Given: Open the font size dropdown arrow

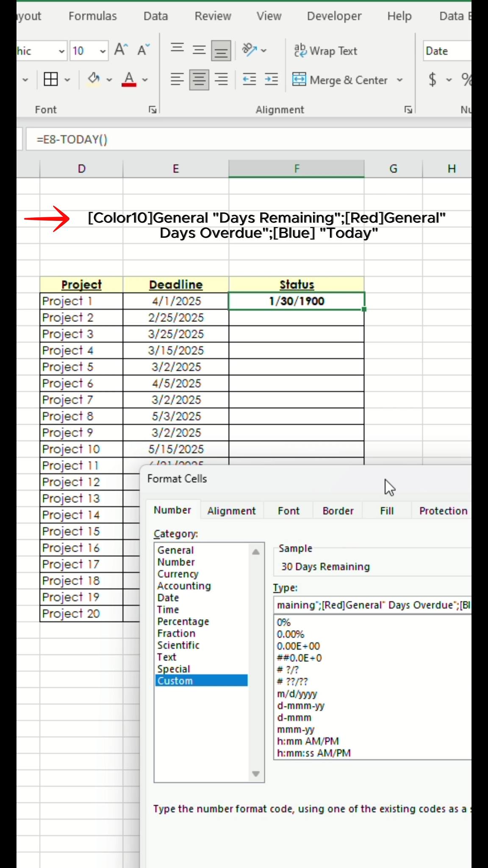Looking at the screenshot, I should pyautogui.click(x=103, y=51).
